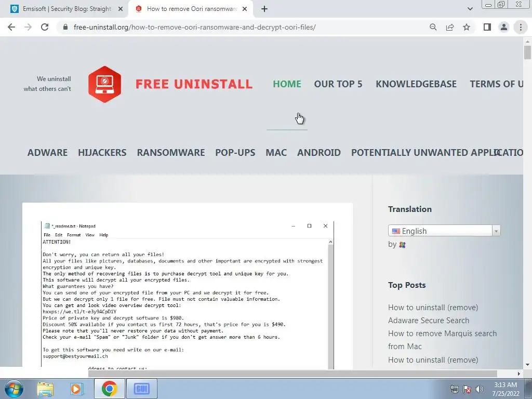
Task: Launch Windows Media Player from the taskbar
Action: tap(77, 389)
